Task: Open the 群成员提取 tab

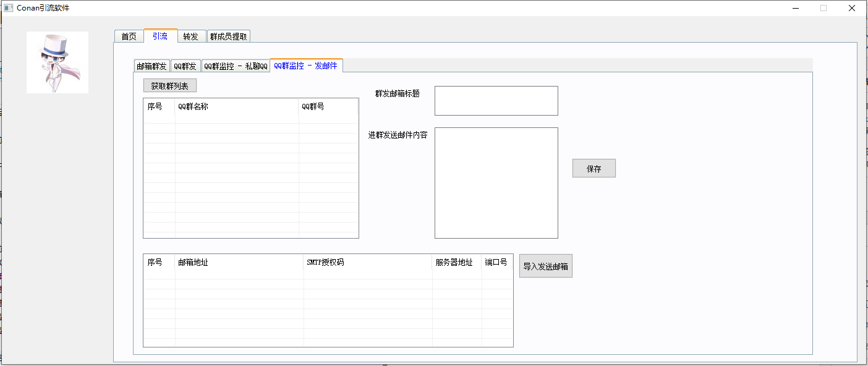Action: 228,36
